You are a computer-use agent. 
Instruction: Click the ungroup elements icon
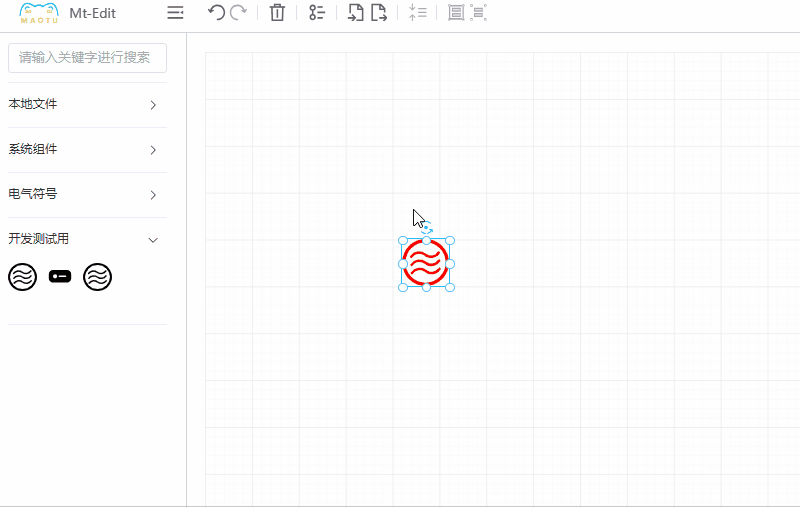pyautogui.click(x=479, y=13)
